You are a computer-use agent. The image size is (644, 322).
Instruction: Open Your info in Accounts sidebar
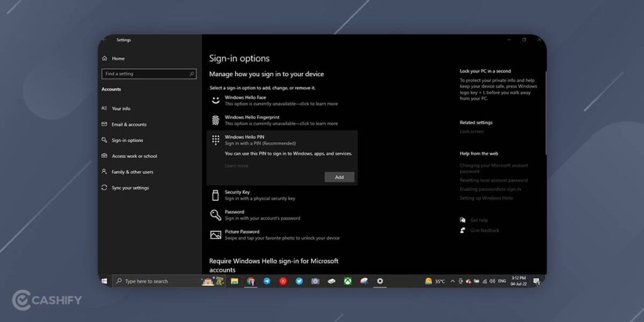click(x=116, y=108)
